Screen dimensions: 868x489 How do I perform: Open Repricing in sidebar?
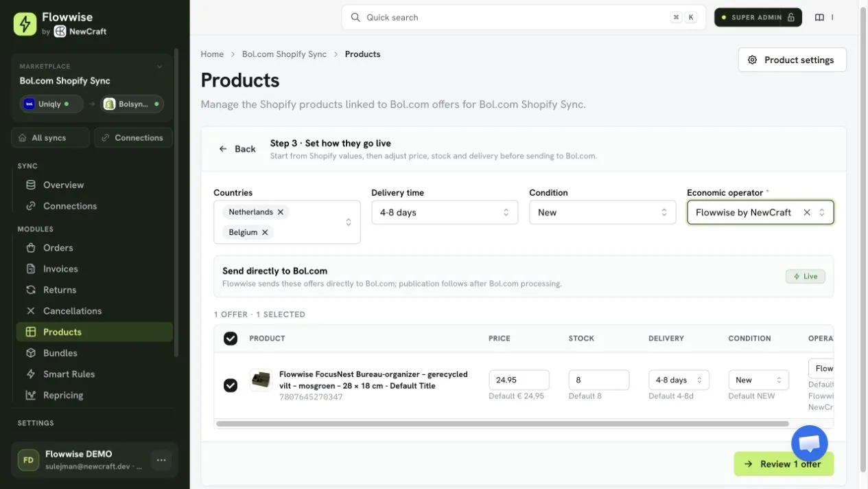tap(94, 395)
